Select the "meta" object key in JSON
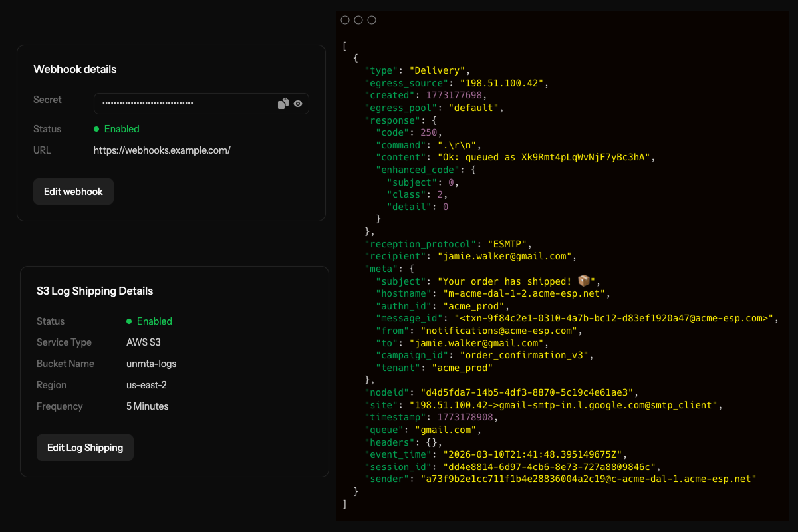This screenshot has width=798, height=532. (380, 268)
